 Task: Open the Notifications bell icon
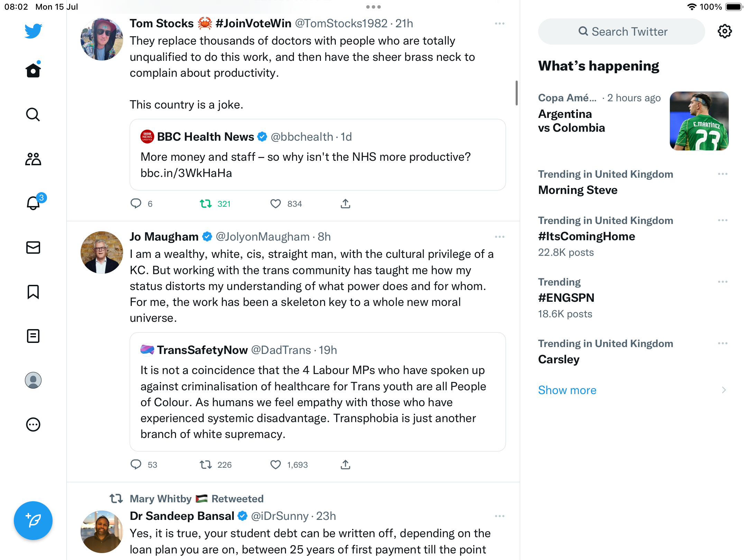point(33,203)
